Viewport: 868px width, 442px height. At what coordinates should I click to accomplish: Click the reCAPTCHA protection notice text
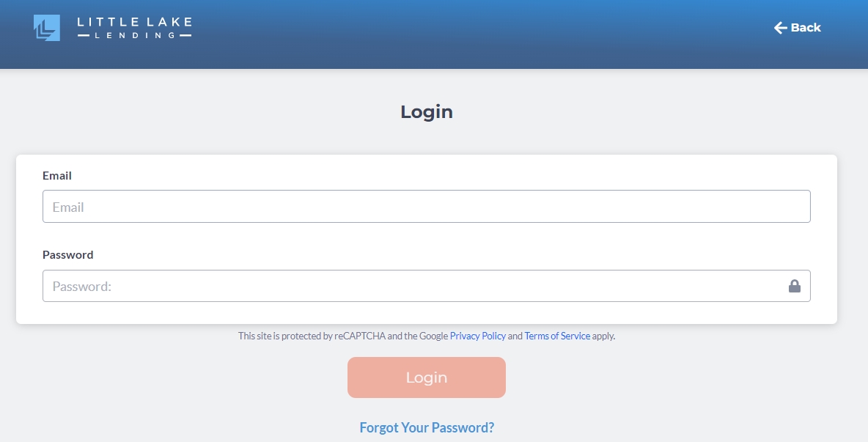(x=342, y=336)
